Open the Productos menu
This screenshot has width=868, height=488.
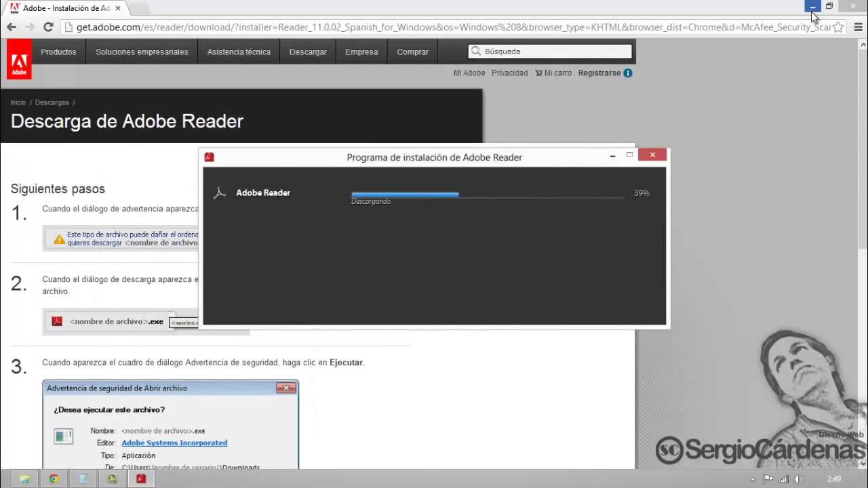(58, 52)
